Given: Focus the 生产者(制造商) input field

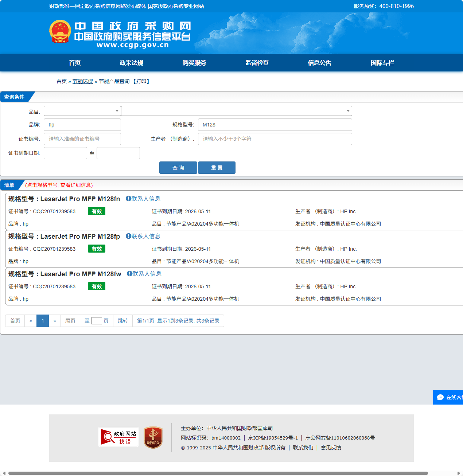Looking at the screenshot, I should tap(275, 139).
